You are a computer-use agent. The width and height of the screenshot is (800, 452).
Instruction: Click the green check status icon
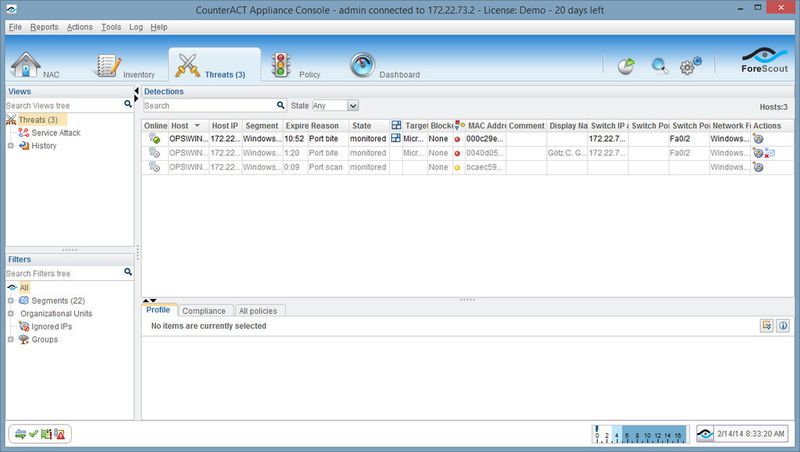tap(34, 434)
